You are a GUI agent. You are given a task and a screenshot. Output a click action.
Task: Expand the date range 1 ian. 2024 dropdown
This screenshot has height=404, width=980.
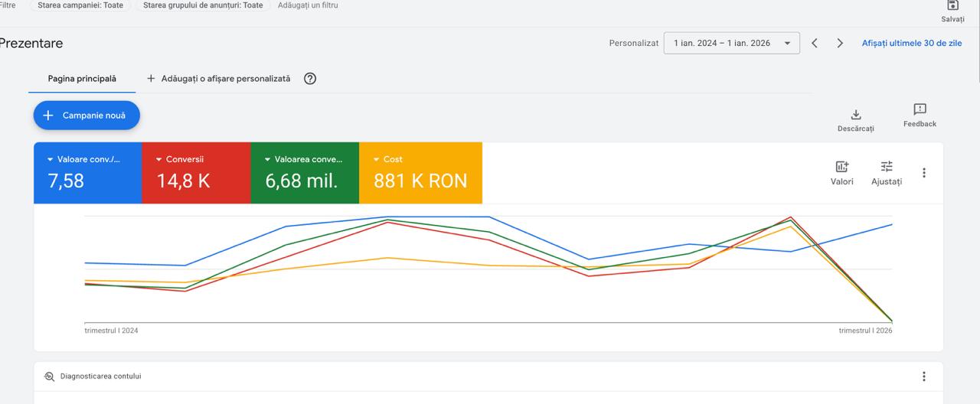tap(732, 43)
